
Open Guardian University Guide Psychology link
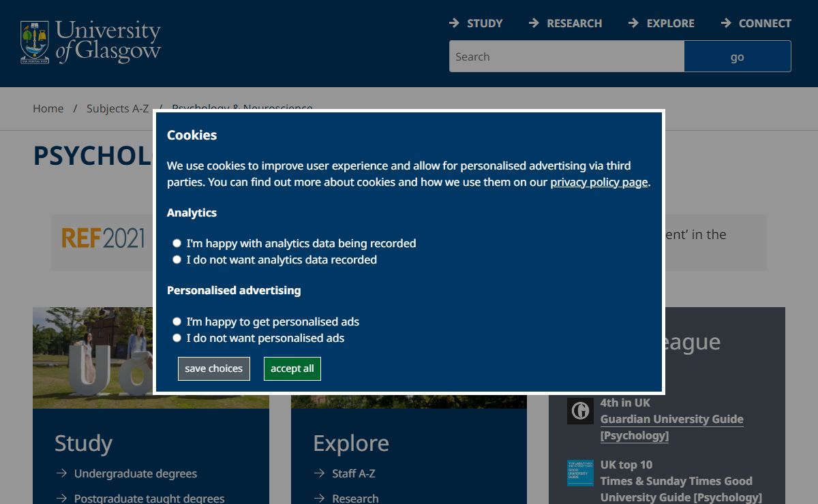tap(672, 427)
